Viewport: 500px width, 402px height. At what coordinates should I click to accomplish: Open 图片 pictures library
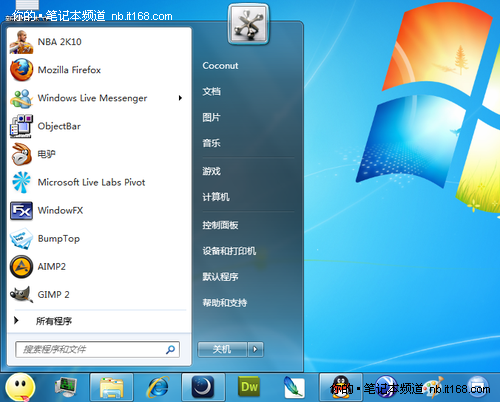click(211, 117)
